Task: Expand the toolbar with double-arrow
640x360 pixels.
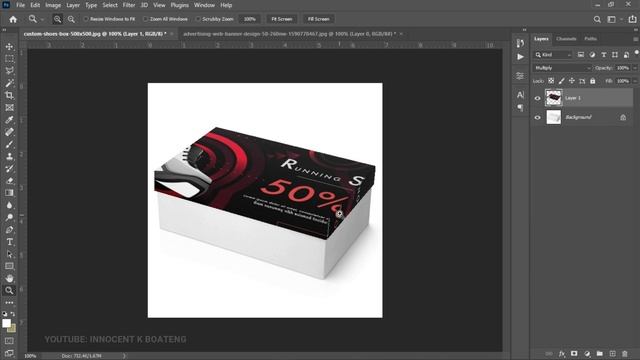Action: click(4, 30)
